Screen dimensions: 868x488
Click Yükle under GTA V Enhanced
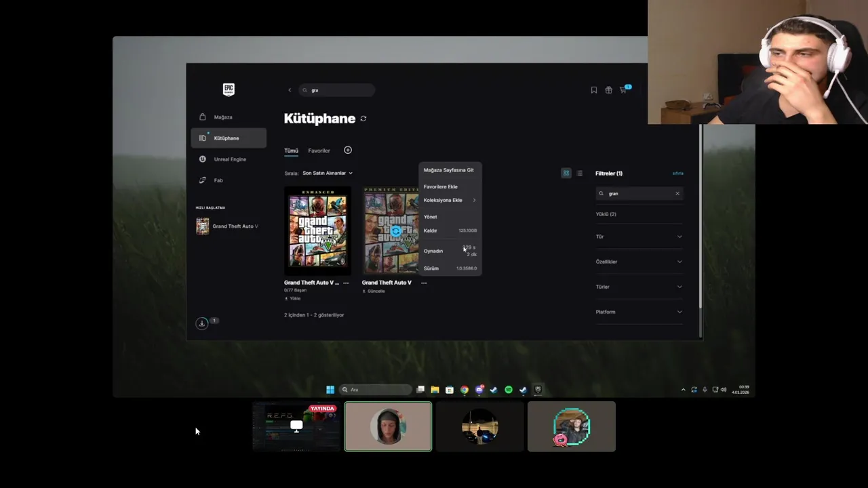[292, 298]
